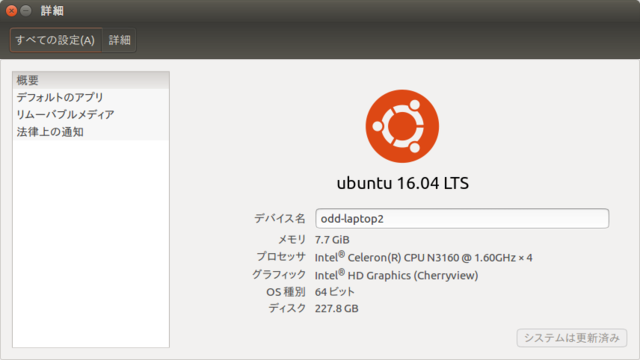Open デフォルトのアプリ section
This screenshot has height=360, width=640.
coord(91,97)
